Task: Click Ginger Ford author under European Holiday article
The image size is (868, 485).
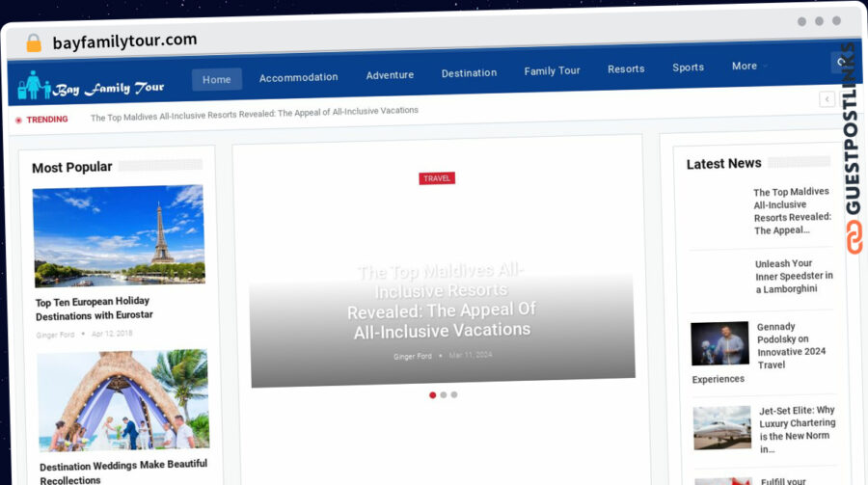Action: coord(55,335)
